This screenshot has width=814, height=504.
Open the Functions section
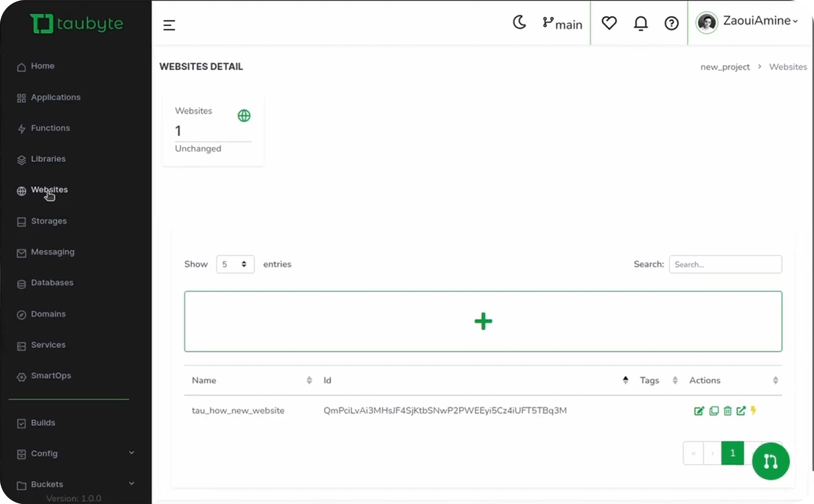coord(50,128)
